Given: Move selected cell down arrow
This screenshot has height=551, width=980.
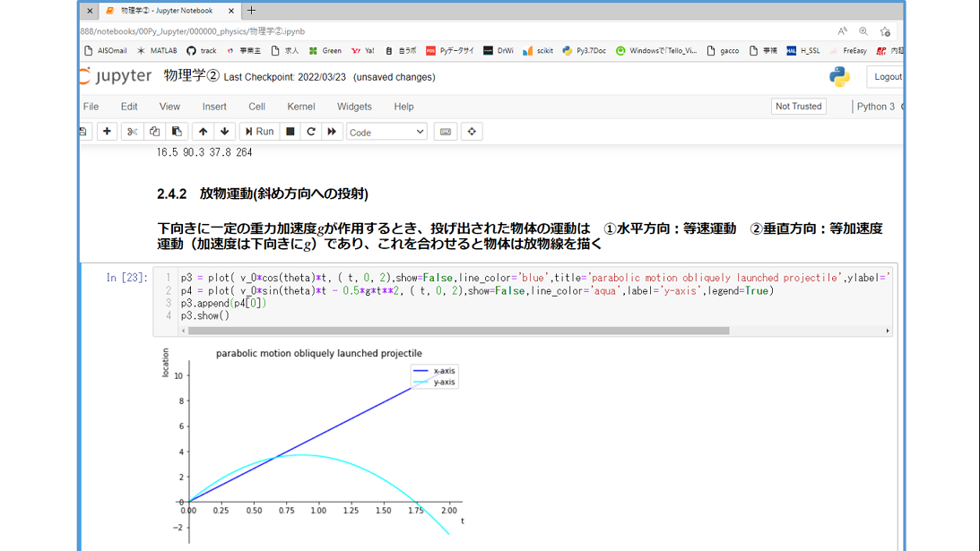Looking at the screenshot, I should point(225,132).
